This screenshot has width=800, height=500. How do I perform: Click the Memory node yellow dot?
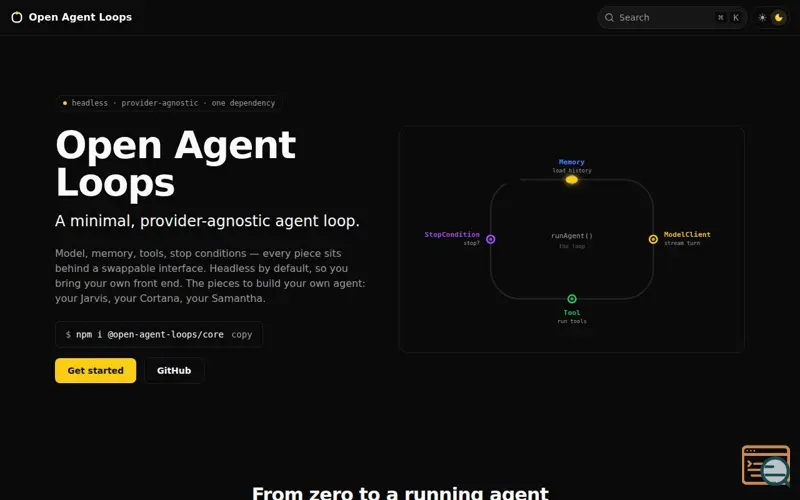(571, 180)
